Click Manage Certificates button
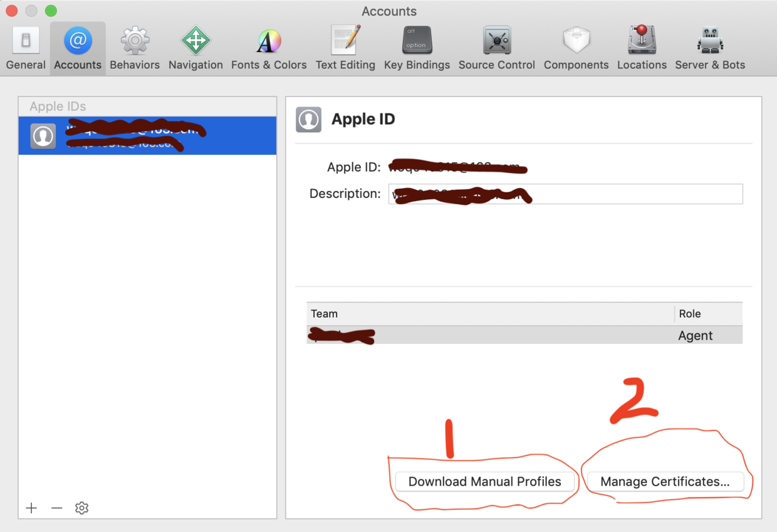This screenshot has width=777, height=532. pos(665,481)
